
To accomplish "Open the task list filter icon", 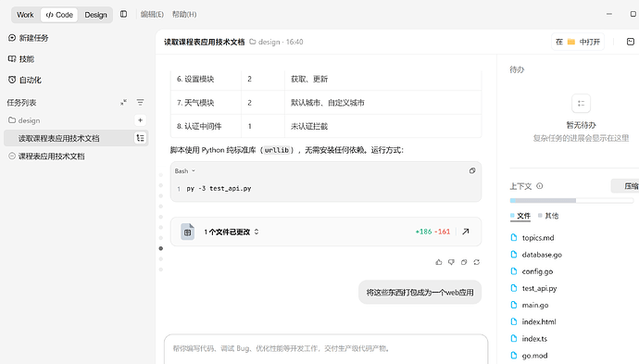I will pyautogui.click(x=140, y=102).
